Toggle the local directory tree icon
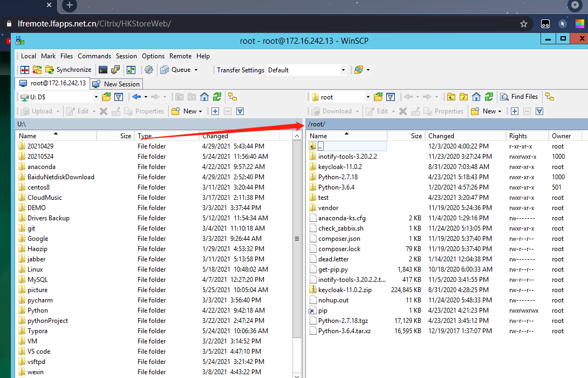588x378 pixels. [x=233, y=97]
